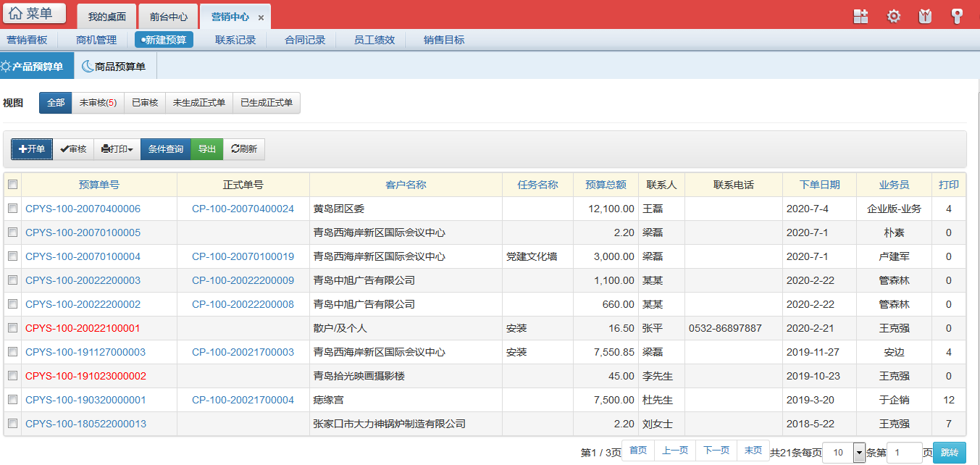Filter view by 全部
This screenshot has width=980, height=465.
56,103
